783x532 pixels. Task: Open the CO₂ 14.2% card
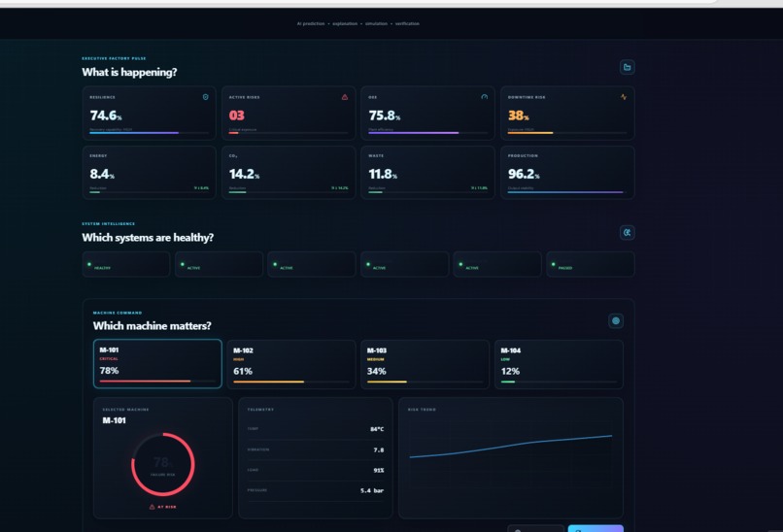pos(289,173)
